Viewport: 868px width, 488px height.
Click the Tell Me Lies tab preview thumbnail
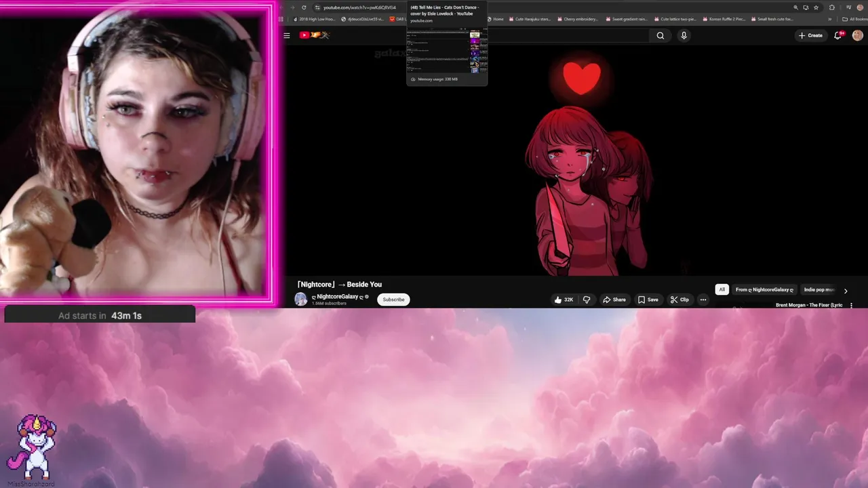(447, 51)
